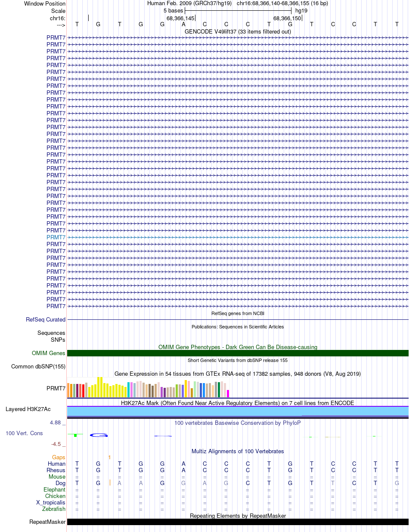Click the RefSeq Curated track label
Image resolution: width=409 pixels, height=532 pixels.
(x=46, y=320)
